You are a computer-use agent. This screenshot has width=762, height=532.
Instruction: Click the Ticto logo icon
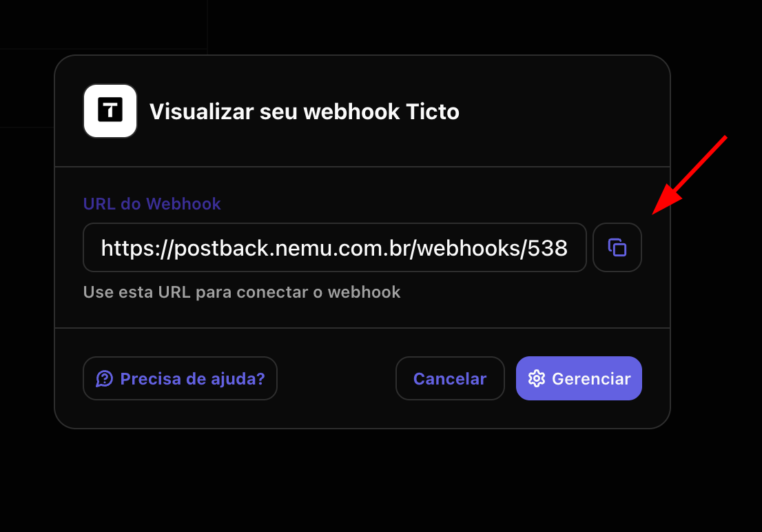pos(110,112)
